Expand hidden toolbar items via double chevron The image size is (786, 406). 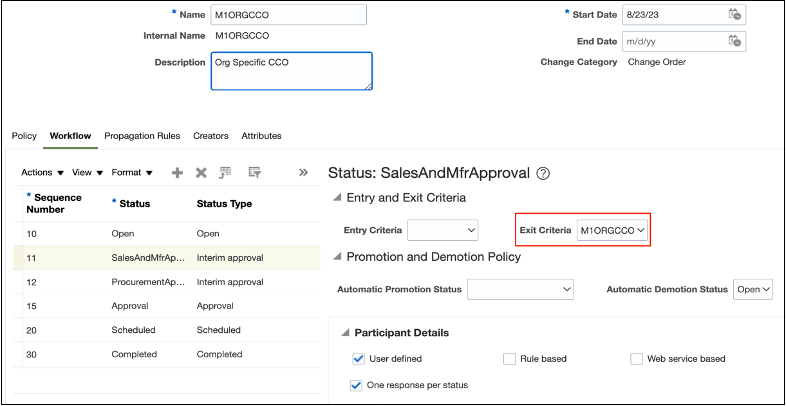pos(303,172)
